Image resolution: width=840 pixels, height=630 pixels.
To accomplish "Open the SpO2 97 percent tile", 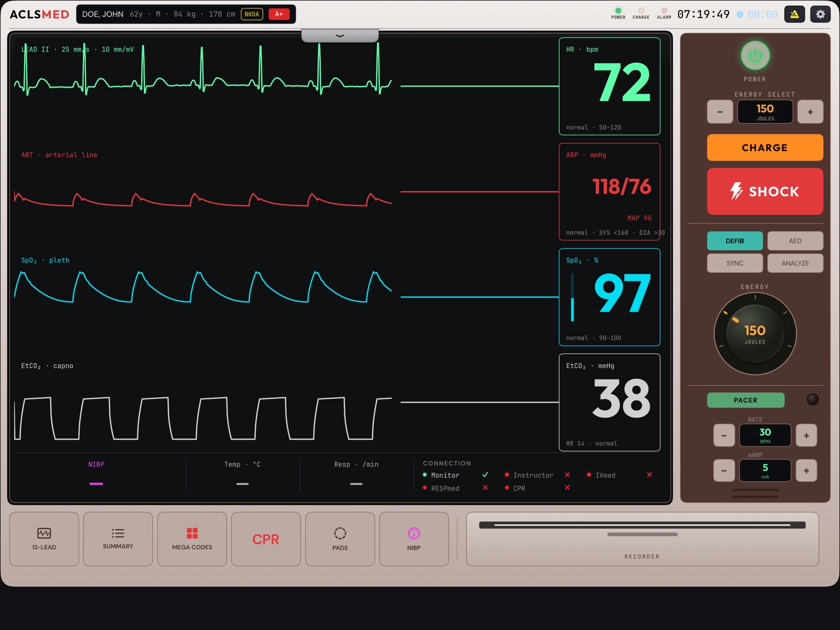I will pyautogui.click(x=610, y=297).
